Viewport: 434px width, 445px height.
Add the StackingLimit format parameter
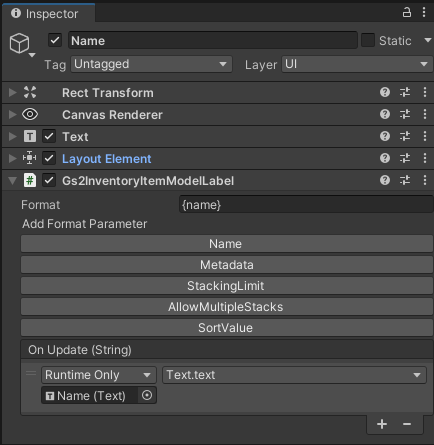tap(227, 286)
